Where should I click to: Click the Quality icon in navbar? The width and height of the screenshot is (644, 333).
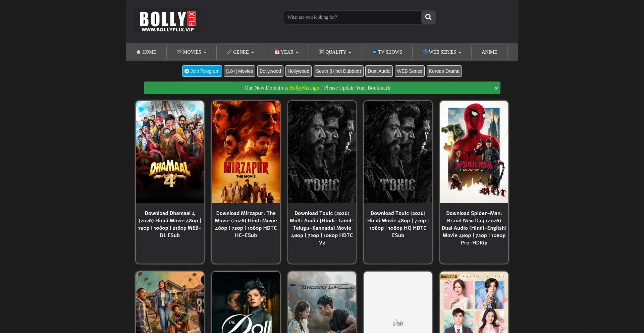(x=322, y=52)
